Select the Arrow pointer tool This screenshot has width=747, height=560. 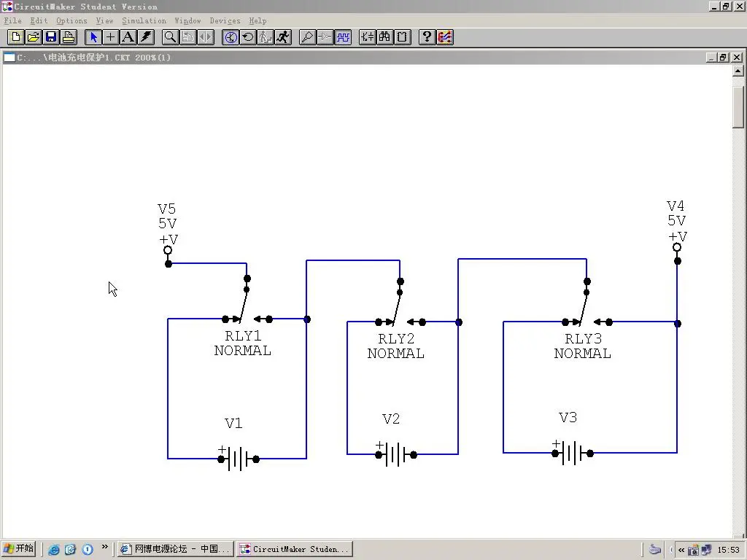pos(93,37)
